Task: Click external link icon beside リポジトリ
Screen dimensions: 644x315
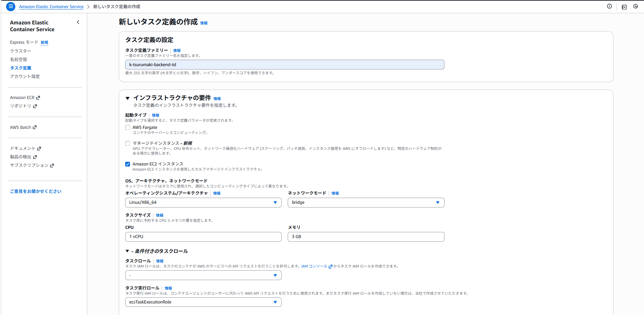Action: [x=35, y=106]
